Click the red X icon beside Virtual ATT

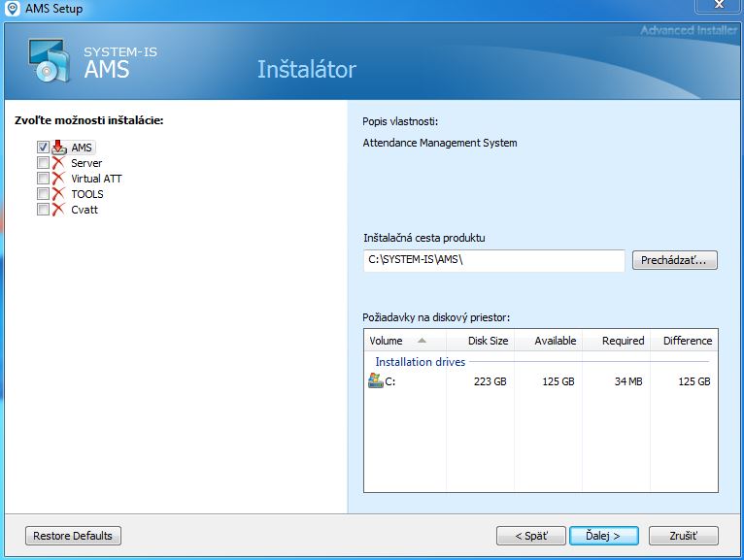pyautogui.click(x=58, y=179)
